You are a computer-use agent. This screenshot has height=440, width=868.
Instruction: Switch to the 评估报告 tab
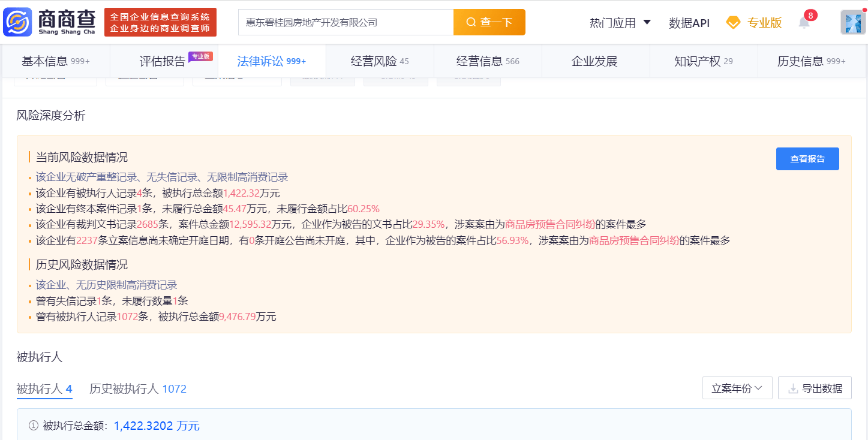point(164,61)
